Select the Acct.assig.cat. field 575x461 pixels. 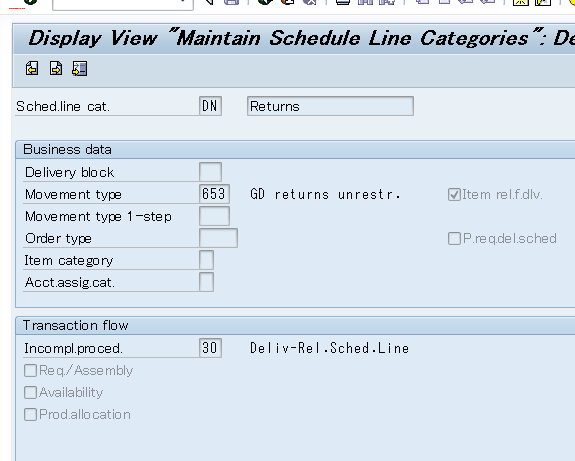[206, 282]
